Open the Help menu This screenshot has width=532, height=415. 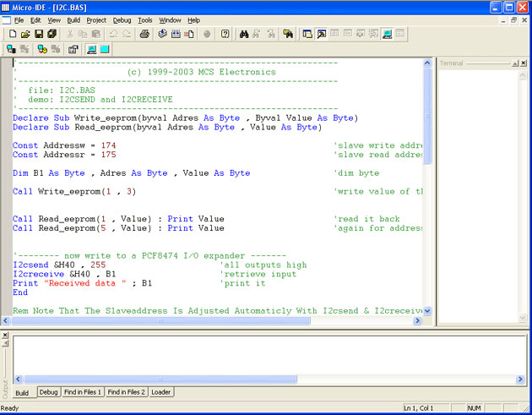pyautogui.click(x=193, y=20)
